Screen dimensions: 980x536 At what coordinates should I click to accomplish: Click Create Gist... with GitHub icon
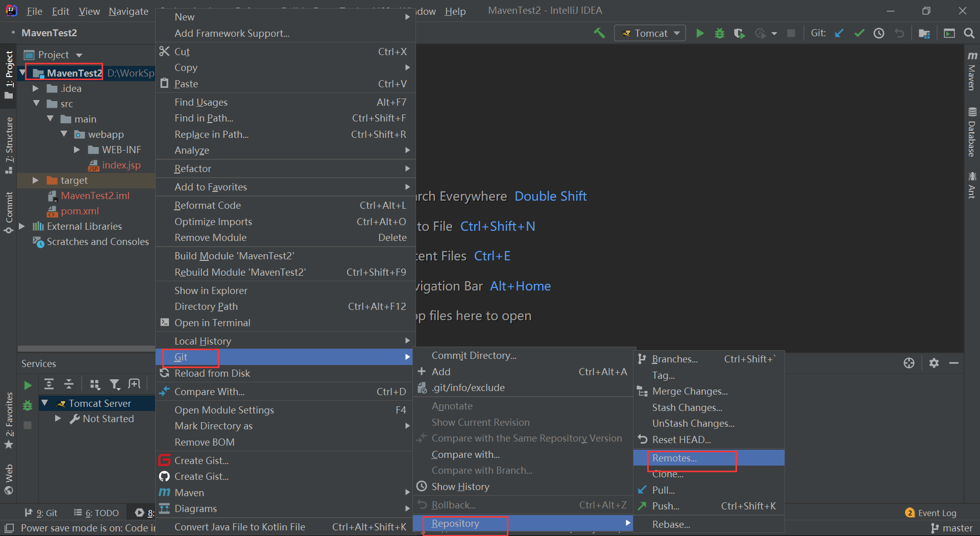coord(285,476)
